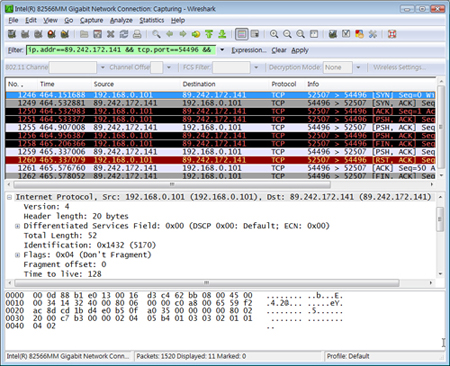Screen dimensions: 450x366
Task: Select packet 1249 SYN, ACK row
Action: coord(220,103)
